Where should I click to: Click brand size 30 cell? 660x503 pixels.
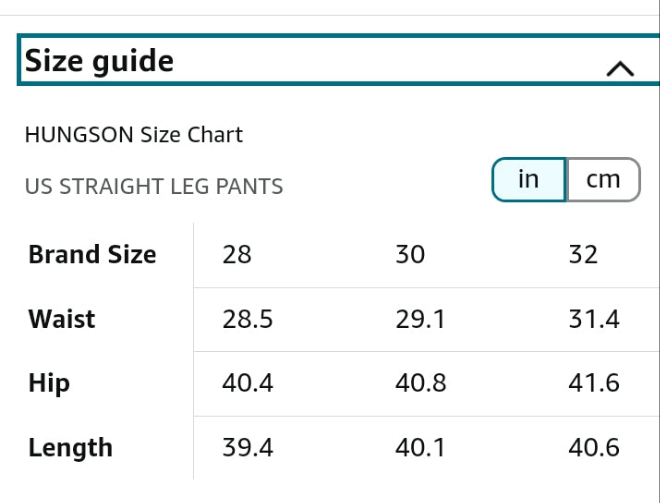click(x=410, y=255)
